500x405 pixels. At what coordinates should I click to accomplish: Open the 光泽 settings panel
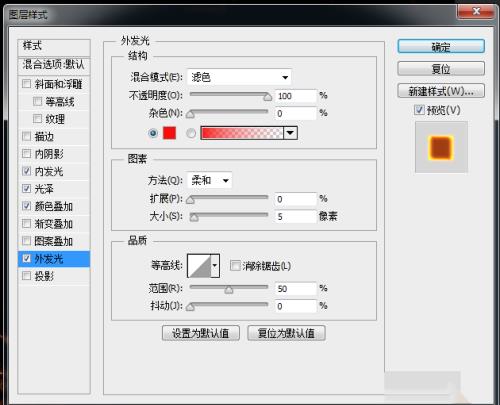point(44,189)
